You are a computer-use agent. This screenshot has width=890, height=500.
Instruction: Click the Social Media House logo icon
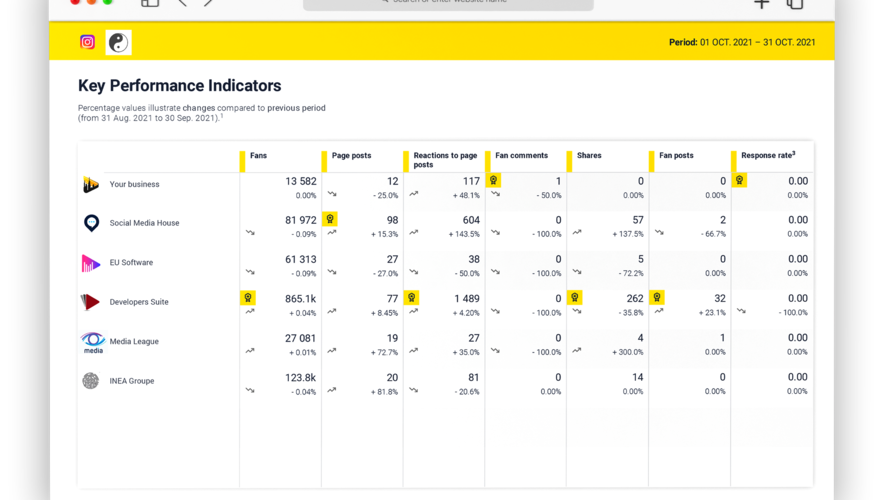[91, 223]
